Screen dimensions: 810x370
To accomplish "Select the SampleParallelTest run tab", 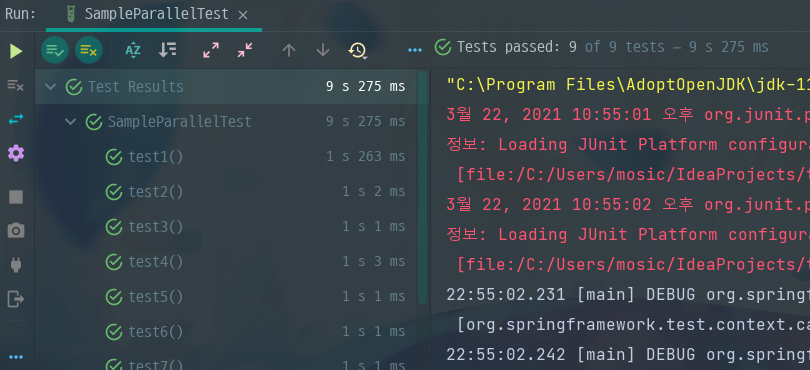I will [x=147, y=14].
